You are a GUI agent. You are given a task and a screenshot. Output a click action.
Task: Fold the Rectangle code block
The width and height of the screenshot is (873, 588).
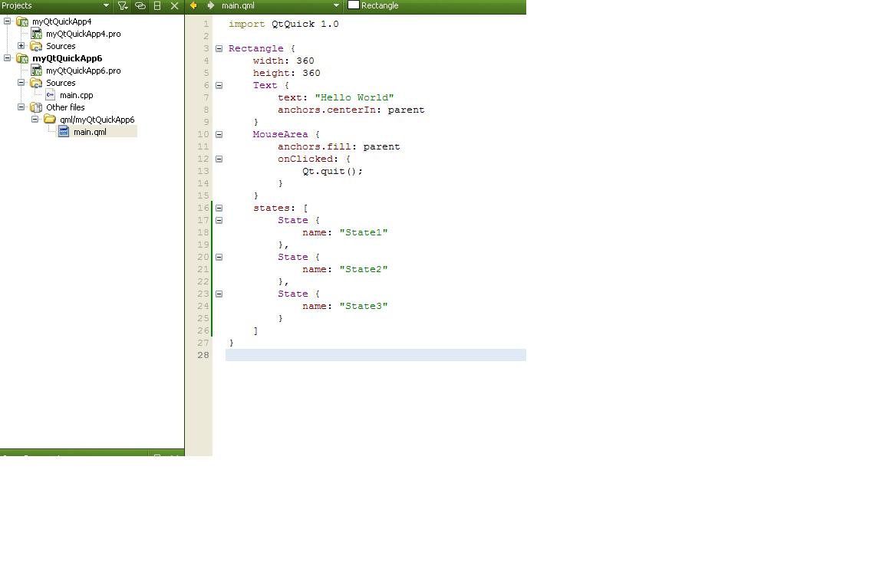click(219, 48)
